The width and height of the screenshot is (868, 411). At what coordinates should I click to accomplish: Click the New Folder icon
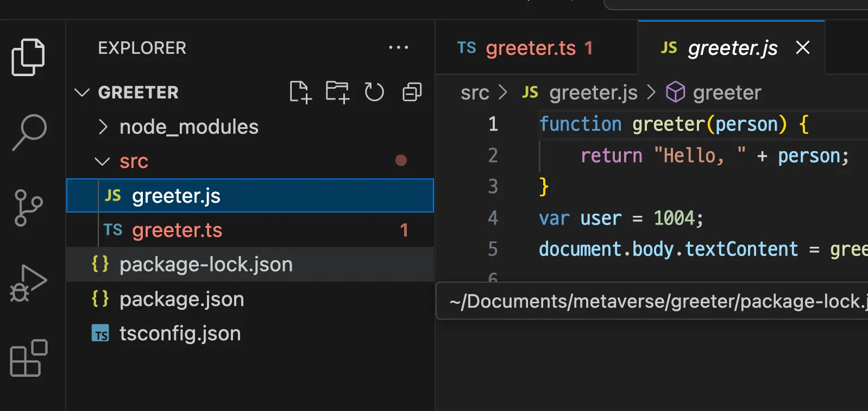tap(337, 92)
